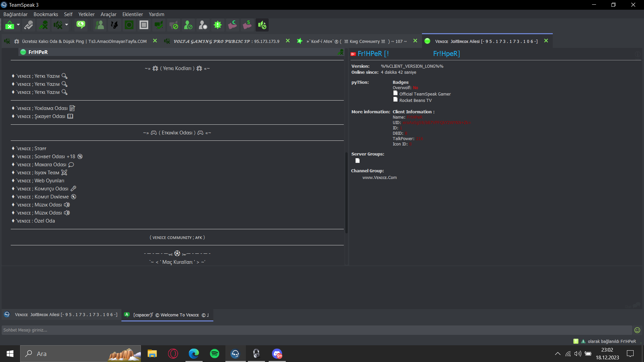
Task: Click the channel list vertical scrollbar
Action: click(346, 192)
